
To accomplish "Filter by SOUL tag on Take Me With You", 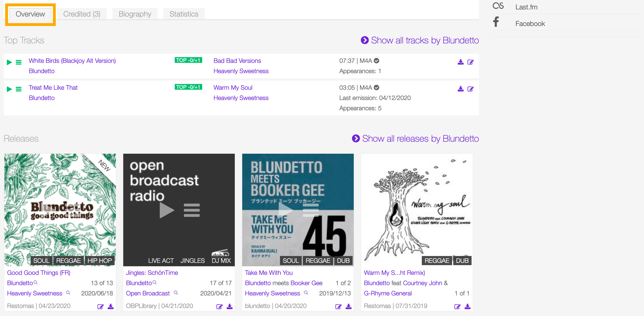I will click(291, 261).
